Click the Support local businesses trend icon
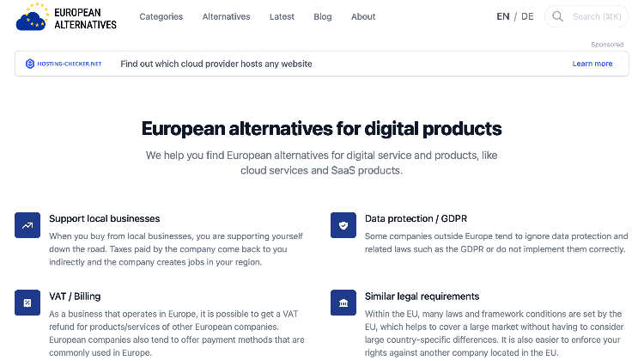The width and height of the screenshot is (644, 361). [27, 225]
